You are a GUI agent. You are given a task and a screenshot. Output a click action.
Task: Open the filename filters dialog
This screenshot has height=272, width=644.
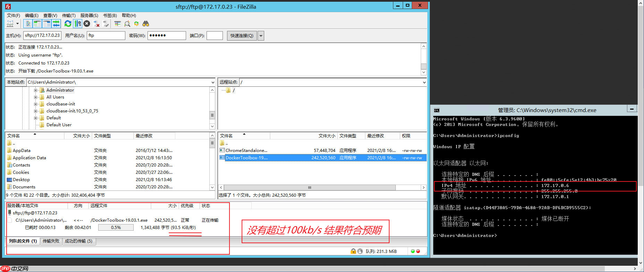[118, 24]
